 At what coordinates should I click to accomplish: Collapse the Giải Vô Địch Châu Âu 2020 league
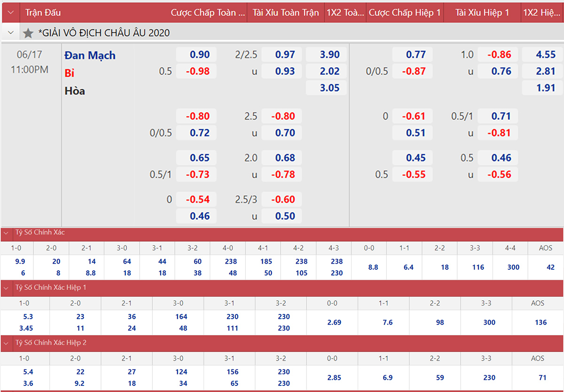point(11,33)
